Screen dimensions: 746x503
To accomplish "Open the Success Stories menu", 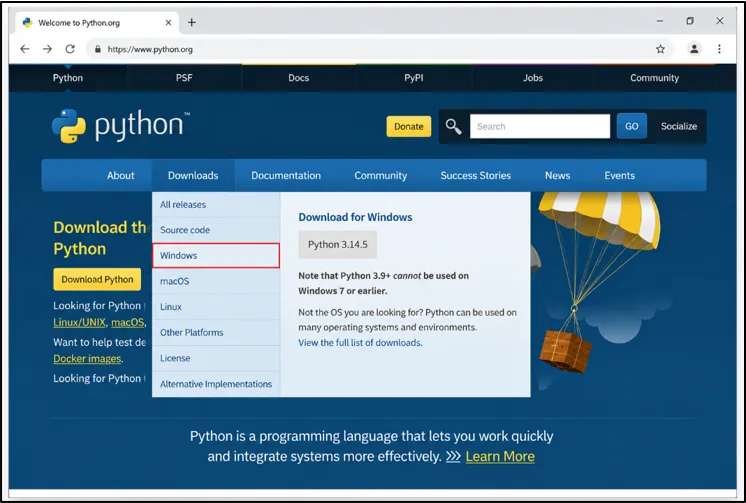I will point(475,175).
